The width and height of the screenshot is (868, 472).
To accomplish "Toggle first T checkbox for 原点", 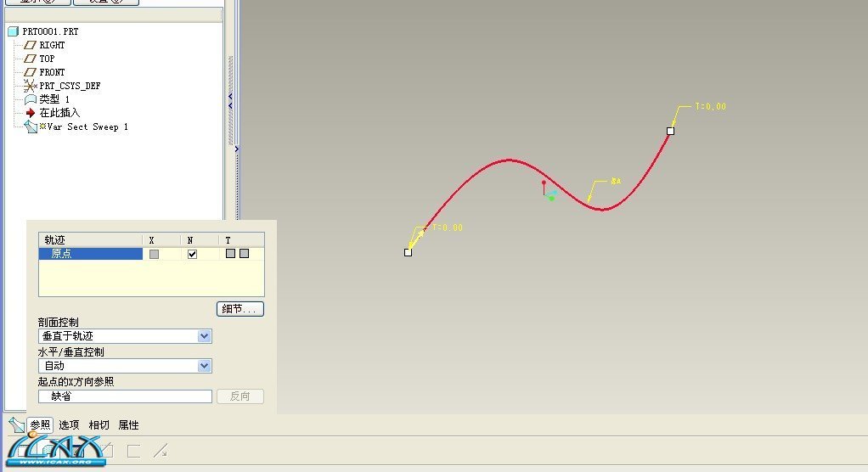I will [x=230, y=254].
